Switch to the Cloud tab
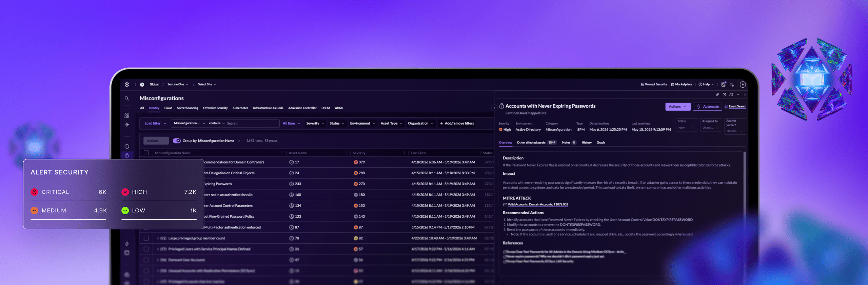 pyautogui.click(x=168, y=108)
